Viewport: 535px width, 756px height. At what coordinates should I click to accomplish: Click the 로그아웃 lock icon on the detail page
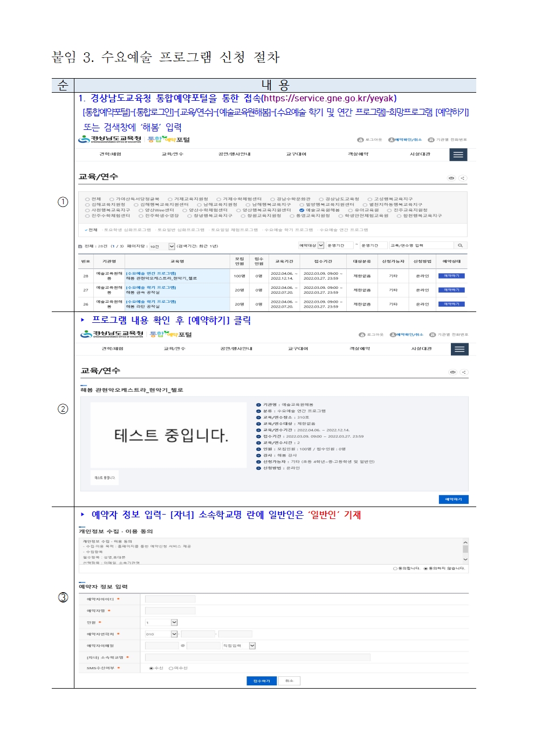(x=362, y=335)
